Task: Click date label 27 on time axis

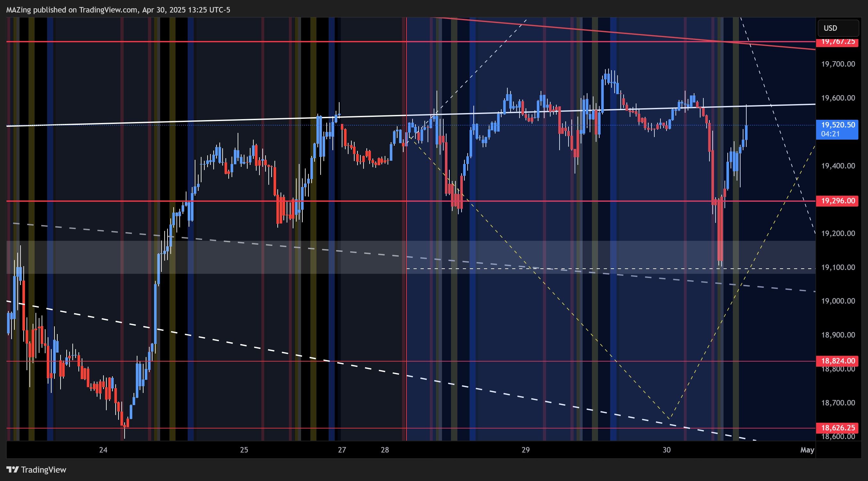Action: coord(342,450)
